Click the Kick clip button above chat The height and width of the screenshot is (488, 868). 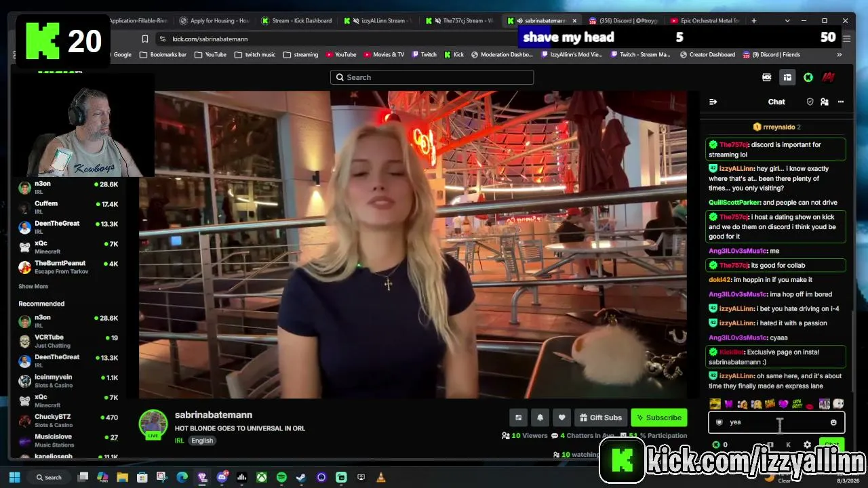[767, 77]
